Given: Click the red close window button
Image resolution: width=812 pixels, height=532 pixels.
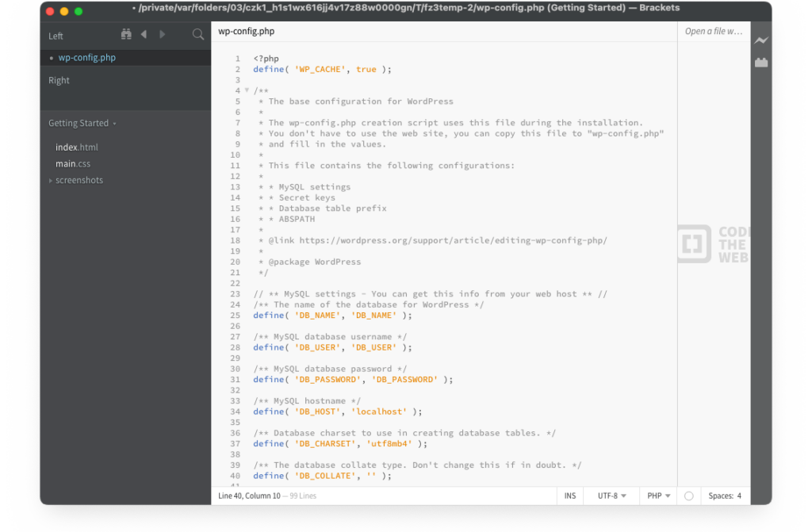Looking at the screenshot, I should coord(50,11).
